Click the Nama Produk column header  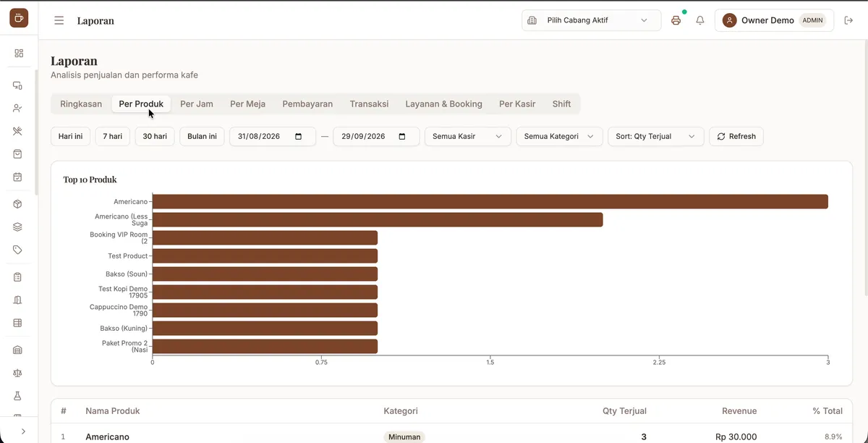[112, 410]
